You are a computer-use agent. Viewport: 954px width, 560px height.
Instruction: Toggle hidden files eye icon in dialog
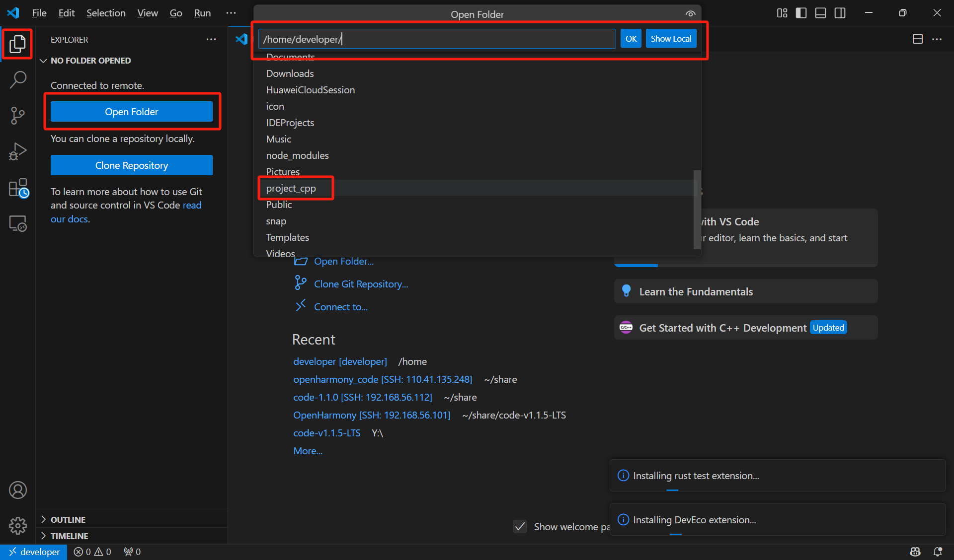pos(690,14)
